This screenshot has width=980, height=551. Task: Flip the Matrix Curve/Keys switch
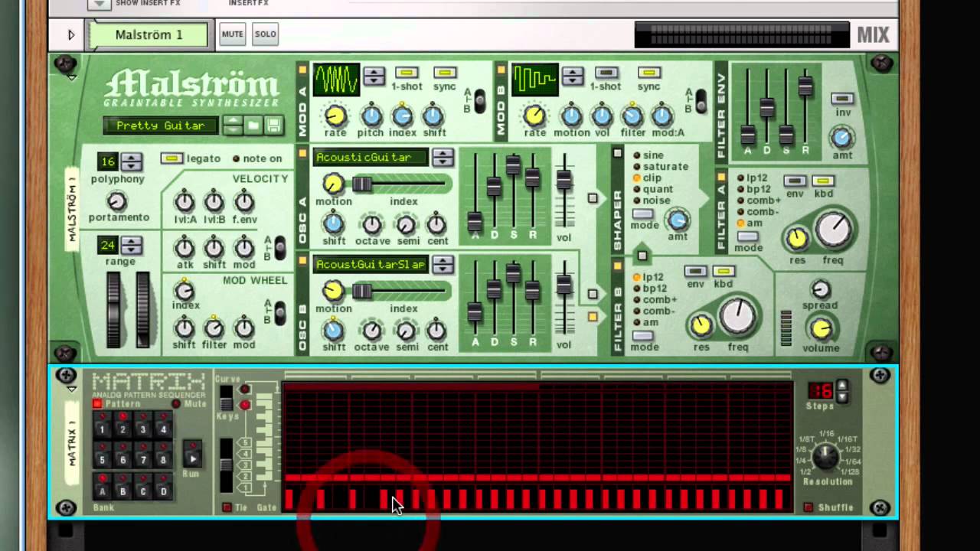click(x=226, y=397)
